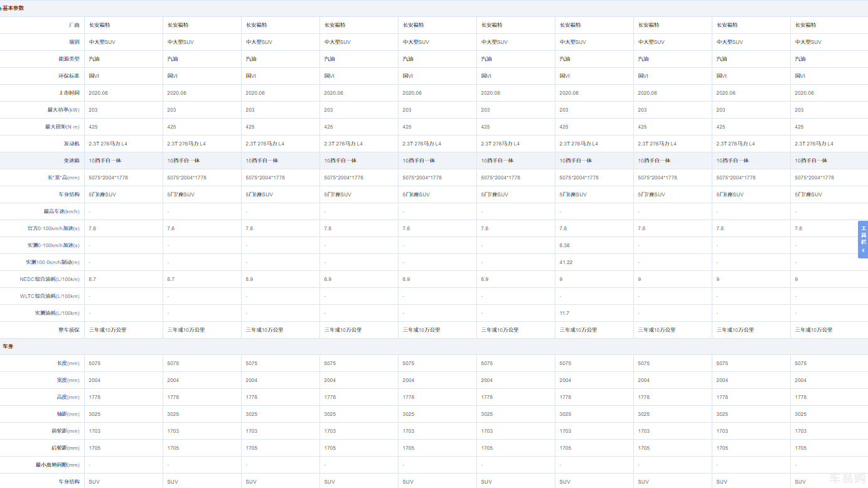Click the 官方0-100km/h加速(s) label
Screen dimensions: 868x488
click(x=53, y=228)
